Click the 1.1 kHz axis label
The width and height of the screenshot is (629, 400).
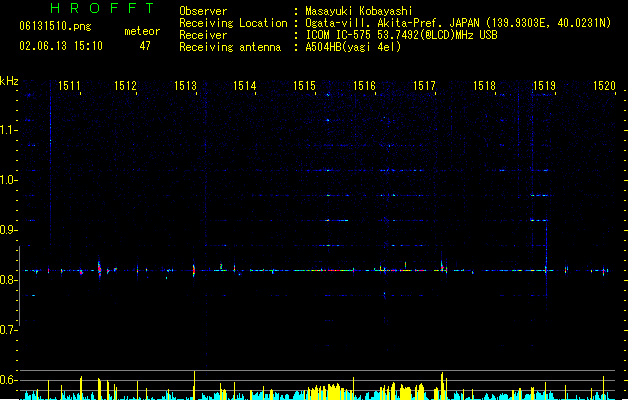pos(8,130)
